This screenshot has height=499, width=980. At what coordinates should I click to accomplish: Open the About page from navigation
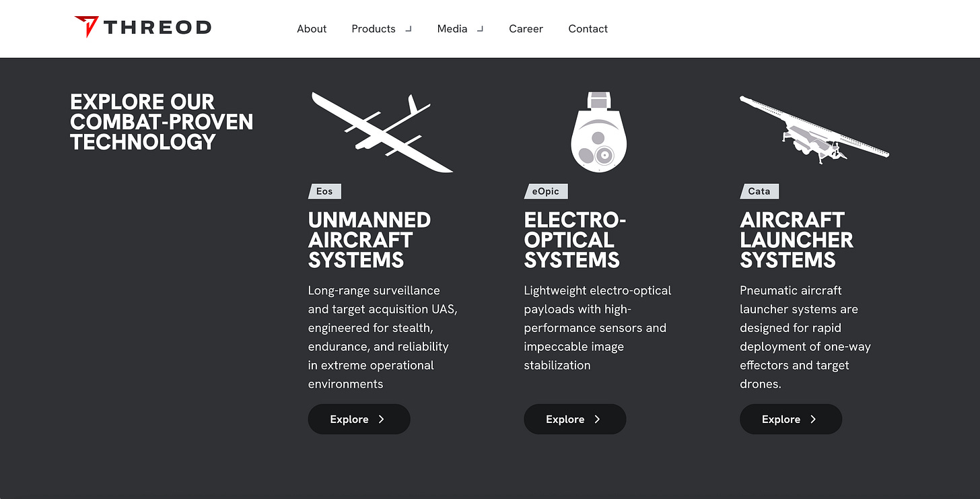(x=312, y=29)
